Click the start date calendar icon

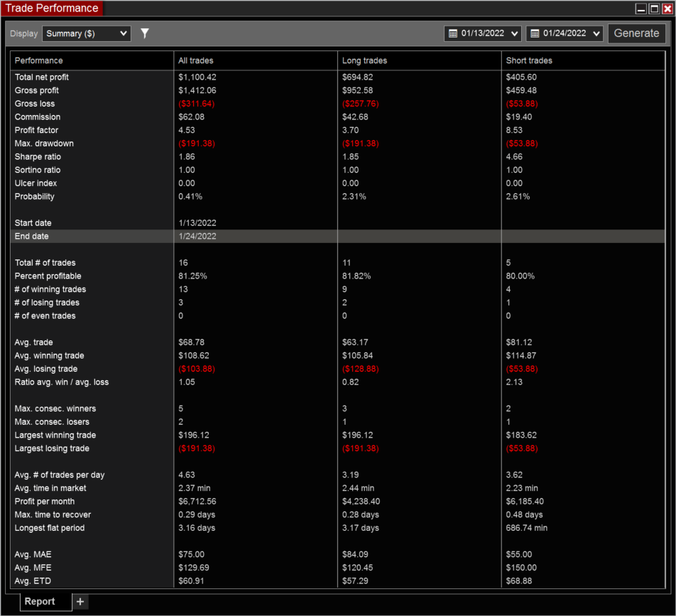click(453, 33)
